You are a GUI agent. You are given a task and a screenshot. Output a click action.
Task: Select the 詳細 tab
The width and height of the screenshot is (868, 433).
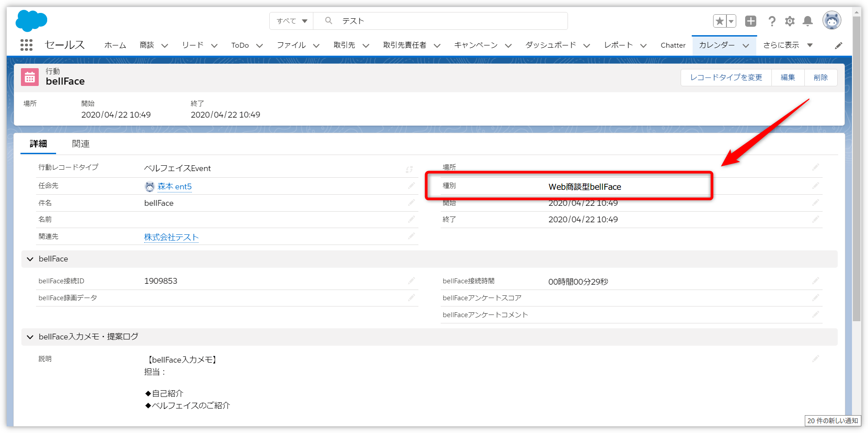pyautogui.click(x=38, y=144)
